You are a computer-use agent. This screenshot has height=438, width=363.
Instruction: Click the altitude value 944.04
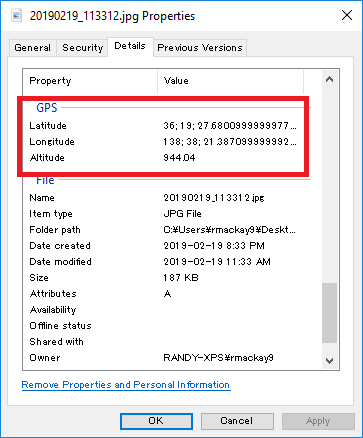(179, 158)
